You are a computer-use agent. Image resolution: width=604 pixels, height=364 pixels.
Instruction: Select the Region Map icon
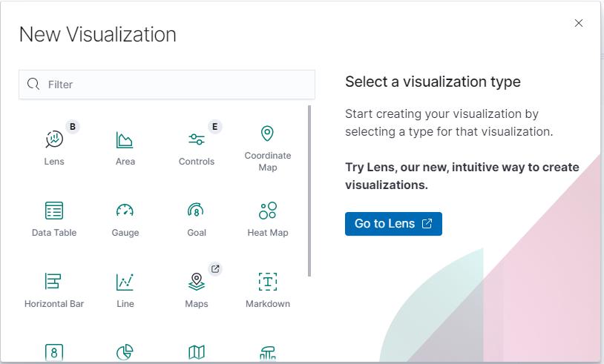point(197,352)
